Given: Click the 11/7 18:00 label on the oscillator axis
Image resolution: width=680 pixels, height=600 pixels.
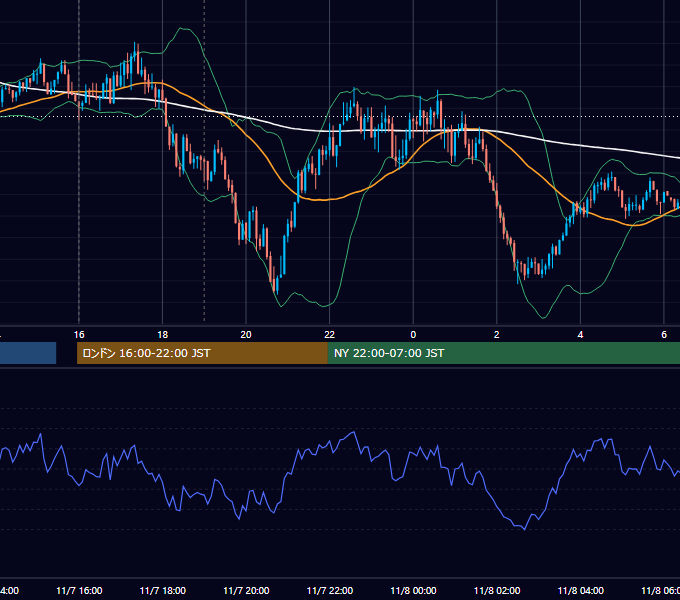Looking at the screenshot, I should coord(163,591).
